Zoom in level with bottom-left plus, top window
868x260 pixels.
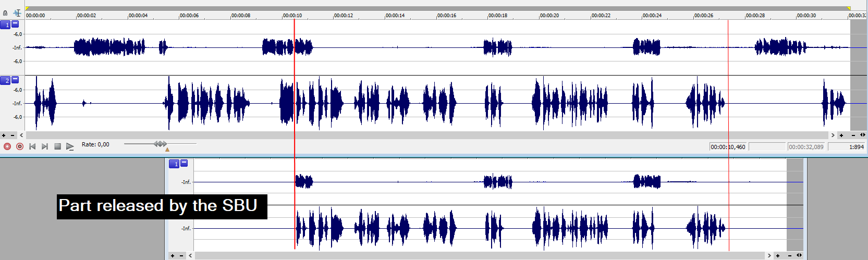[x=4, y=135]
